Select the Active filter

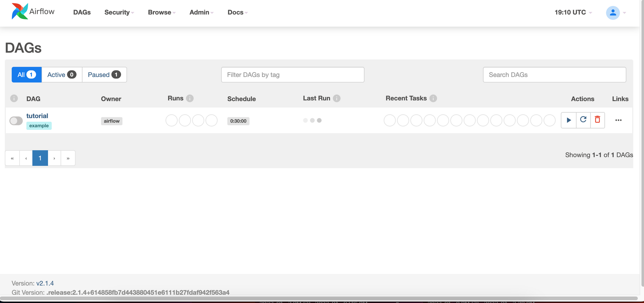[x=62, y=74]
